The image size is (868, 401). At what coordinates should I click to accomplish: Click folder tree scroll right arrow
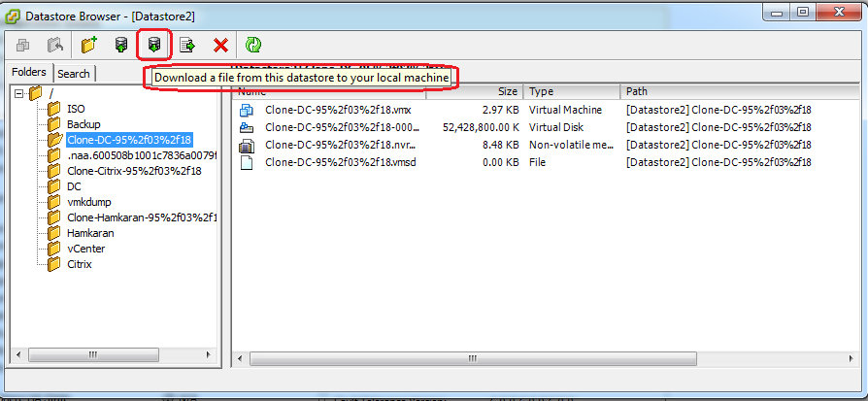pyautogui.click(x=209, y=354)
